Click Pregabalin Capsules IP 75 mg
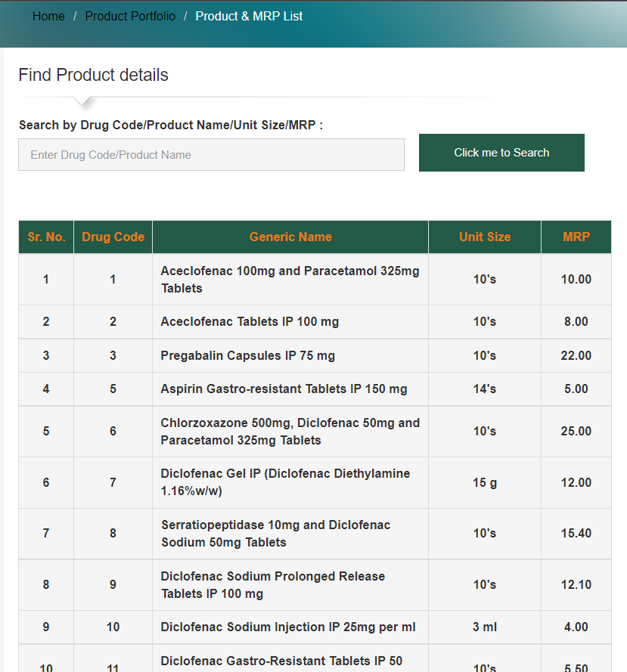This screenshot has width=627, height=672. click(x=247, y=355)
